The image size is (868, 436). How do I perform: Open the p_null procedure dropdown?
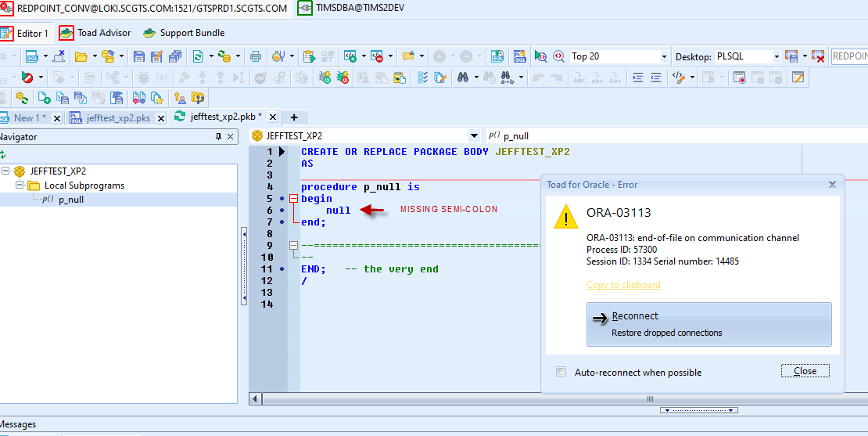click(x=676, y=135)
